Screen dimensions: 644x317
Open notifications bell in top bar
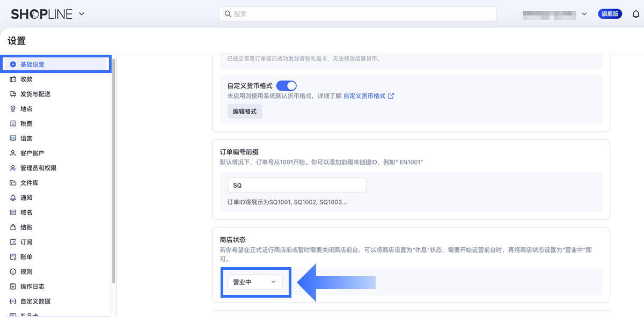coord(636,14)
